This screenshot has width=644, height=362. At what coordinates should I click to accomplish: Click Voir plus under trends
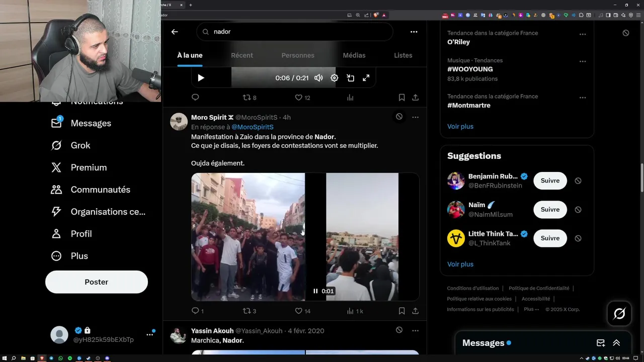coord(460,127)
